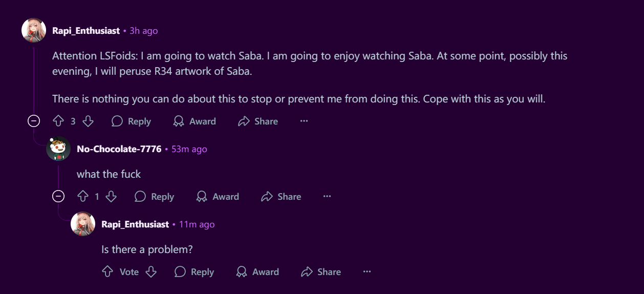Viewport: 644px width, 294px height.
Task: Open No-Chocolate-7776's user profile
Action: click(x=119, y=149)
